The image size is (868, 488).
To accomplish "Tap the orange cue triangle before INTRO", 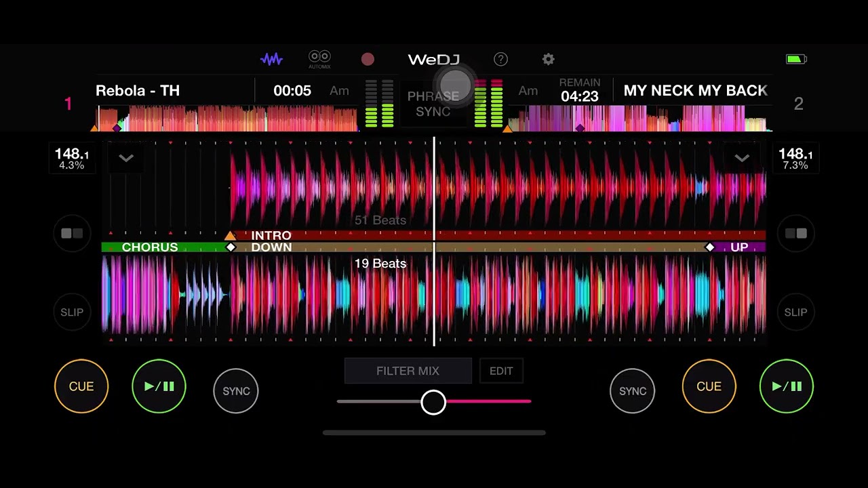I will pos(230,235).
